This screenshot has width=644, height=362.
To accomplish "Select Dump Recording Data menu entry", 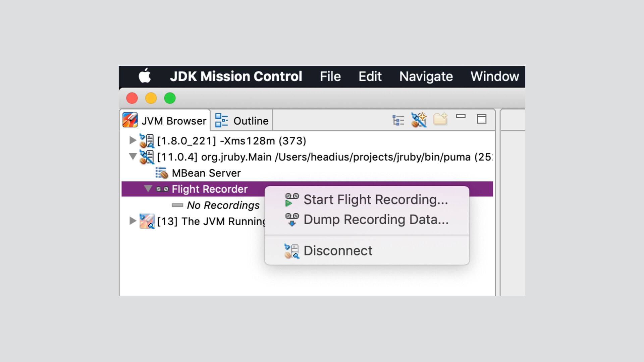I will (376, 220).
